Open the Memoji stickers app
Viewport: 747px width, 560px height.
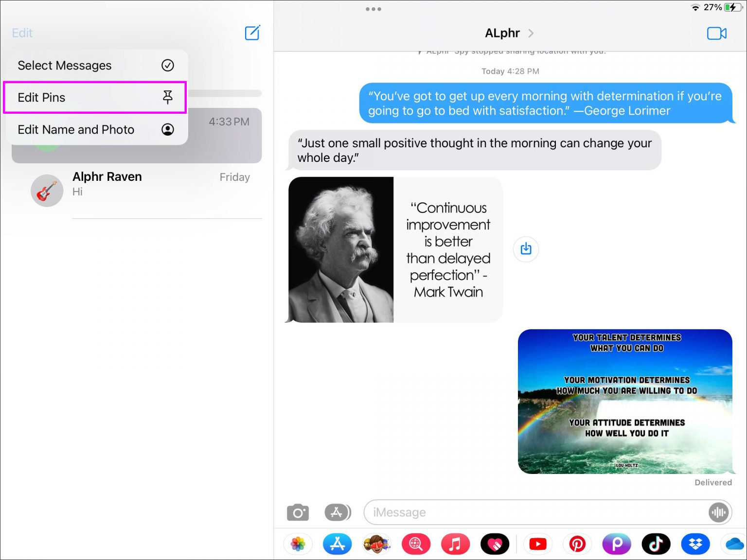pos(377,544)
